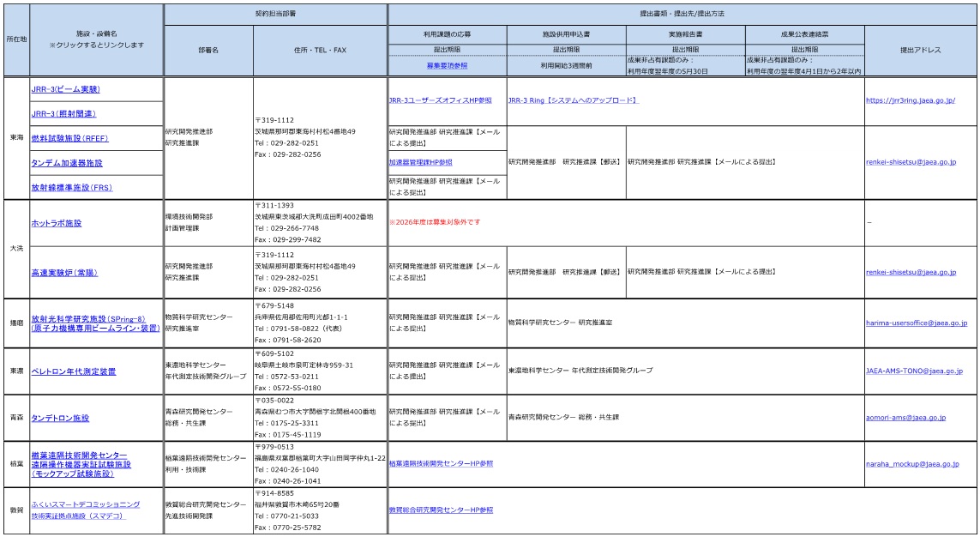Click the タンデトロン施設 link
Viewport: 980px width, 537px height.
click(60, 418)
